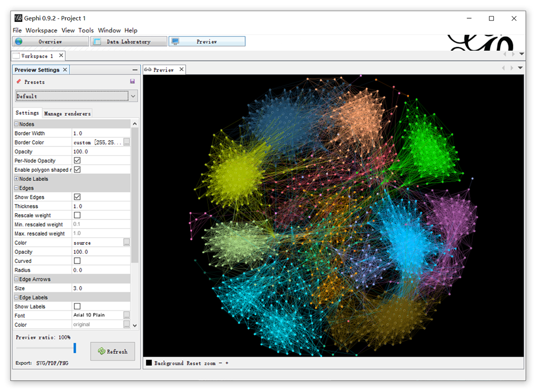Click the red Presets pencil icon
Screen dimensions: 536x392
pos(19,81)
